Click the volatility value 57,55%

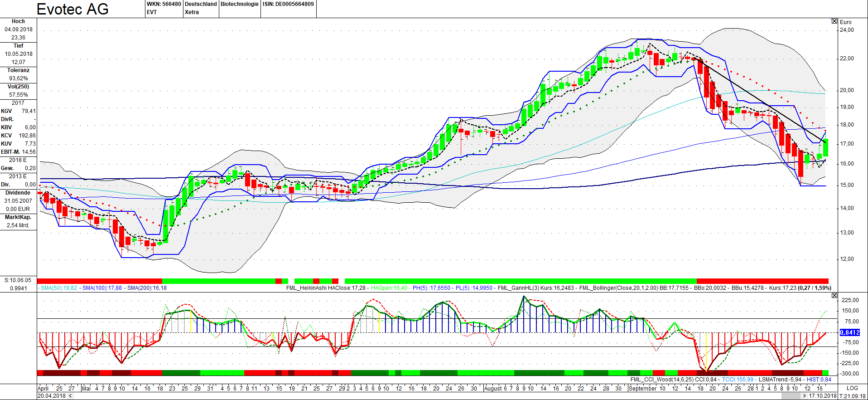click(19, 95)
